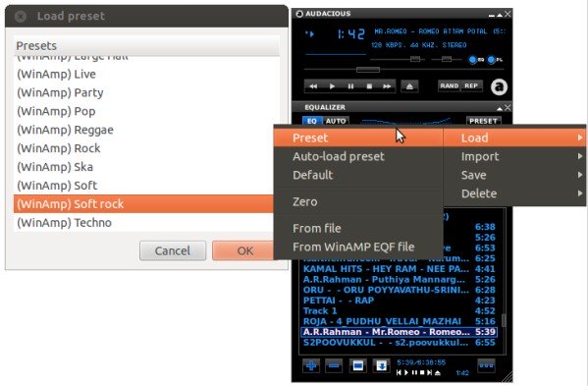588x386 pixels.
Task: Toggle REP repeat mode
Action: (471, 85)
